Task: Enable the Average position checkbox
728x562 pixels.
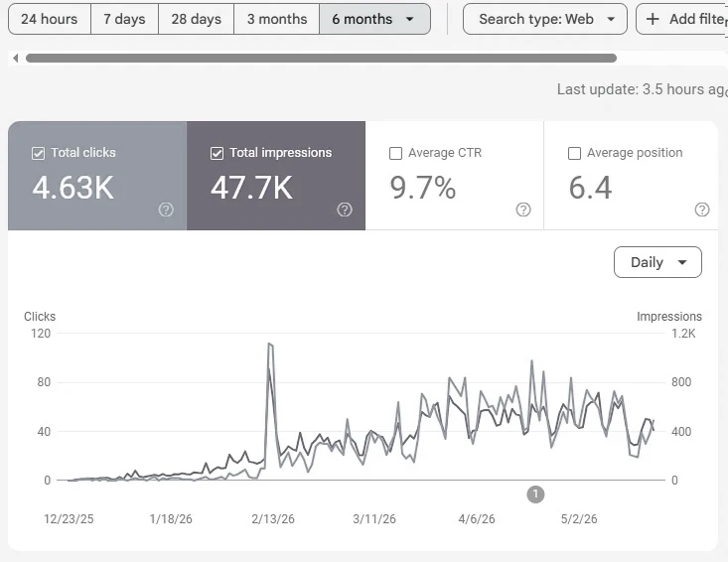Action: click(x=574, y=153)
